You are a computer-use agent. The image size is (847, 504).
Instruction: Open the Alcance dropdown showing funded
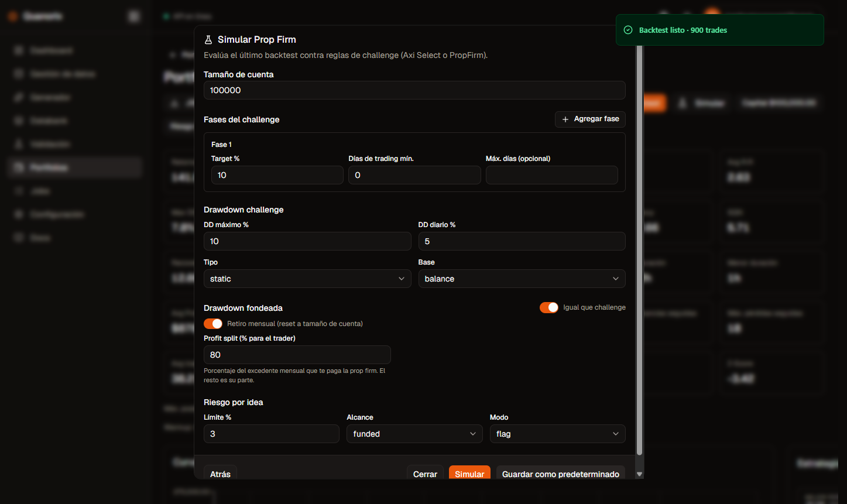(x=414, y=434)
